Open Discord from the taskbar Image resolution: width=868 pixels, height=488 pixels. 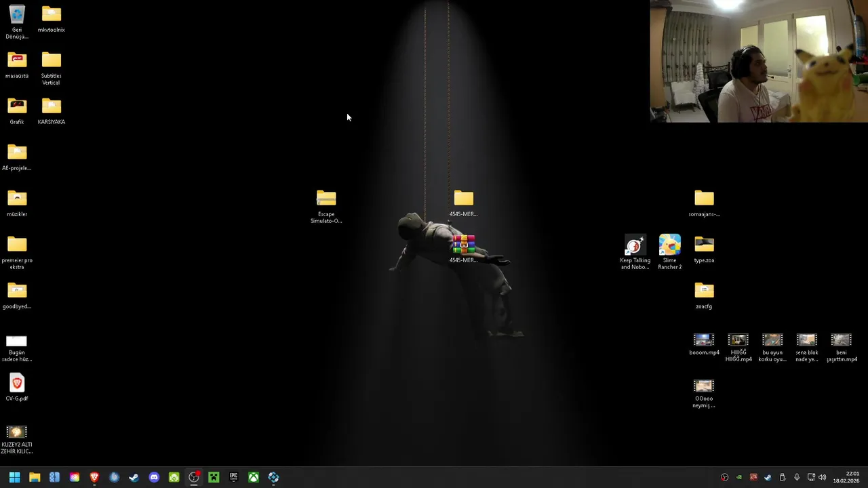pyautogui.click(x=154, y=477)
